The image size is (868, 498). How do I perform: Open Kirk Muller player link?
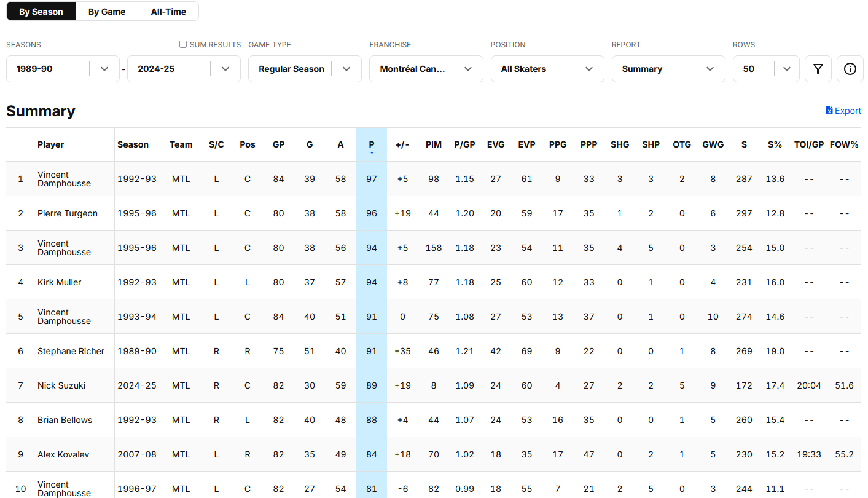[x=60, y=282]
